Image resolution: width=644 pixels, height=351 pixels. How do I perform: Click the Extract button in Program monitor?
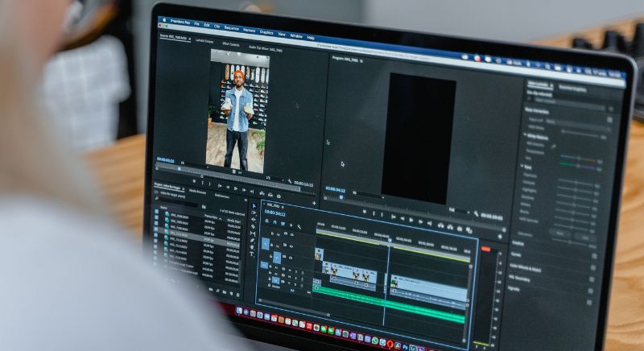point(450,228)
